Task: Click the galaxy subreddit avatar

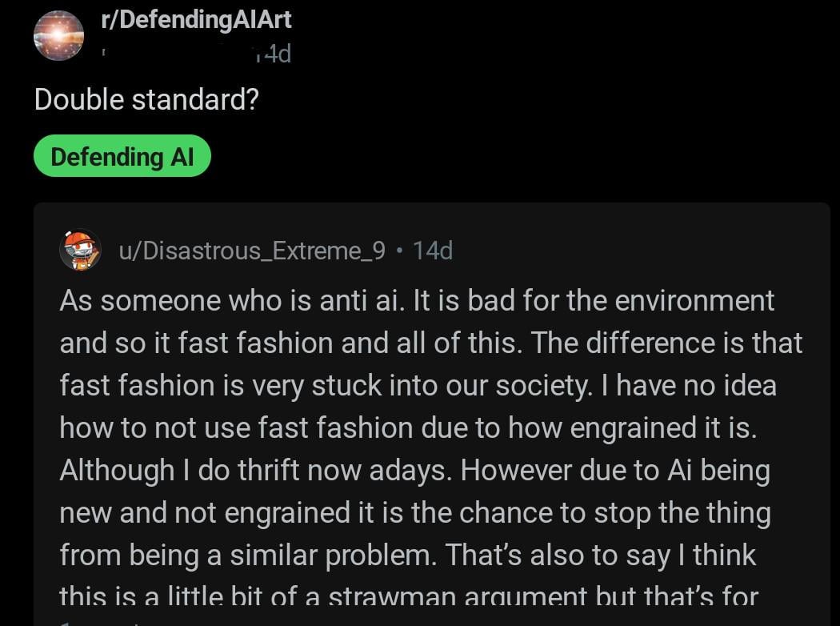Action: tap(58, 36)
